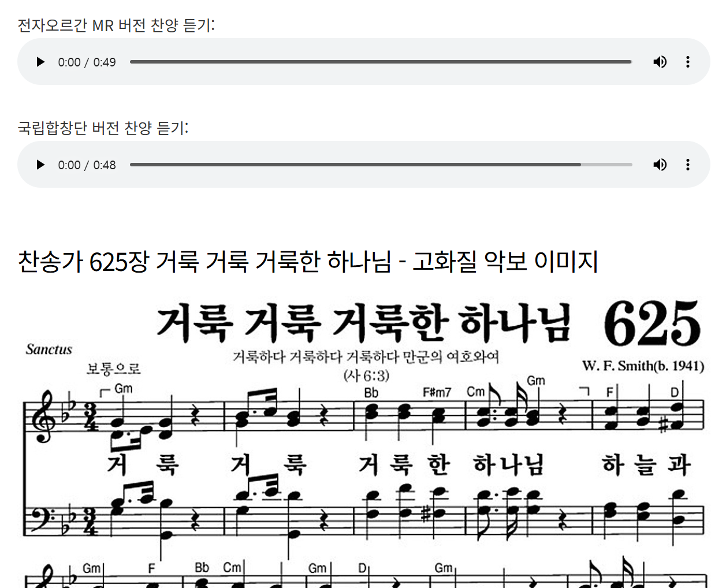
Task: Seek in the 0:49 audio progress bar
Action: click(381, 62)
